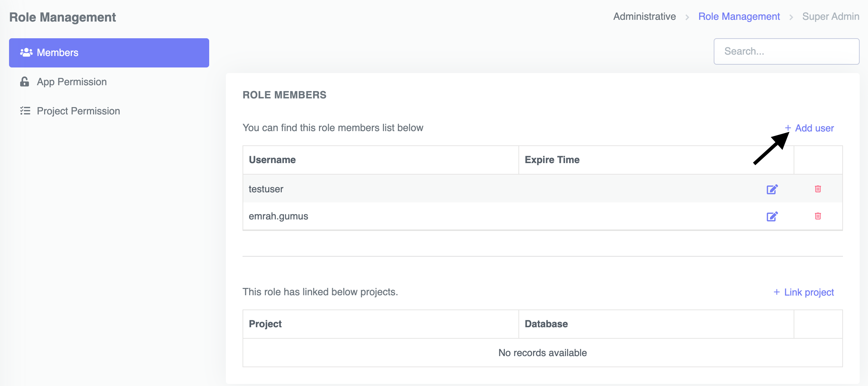Go to Project Permission section
This screenshot has width=868, height=386.
coord(78,111)
